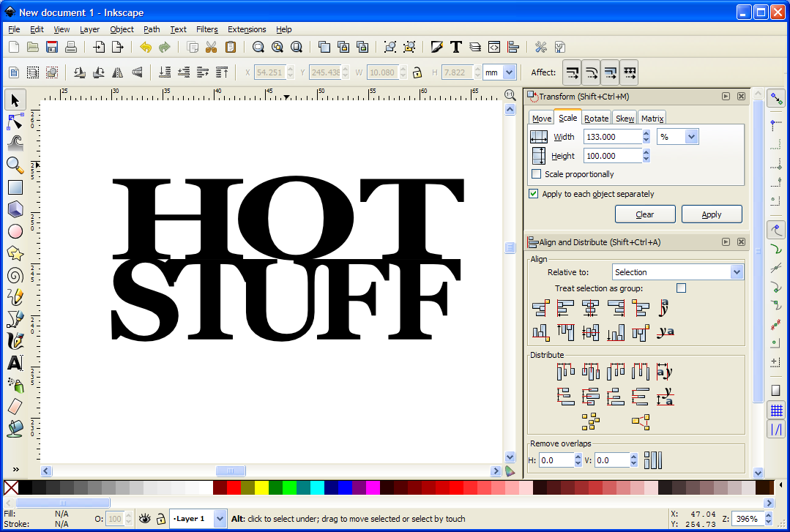The height and width of the screenshot is (532, 790).
Task: Select the Bezier pen tool
Action: 15,319
